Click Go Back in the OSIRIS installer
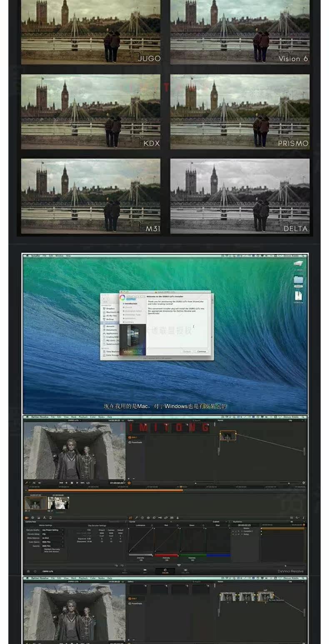 [187, 352]
